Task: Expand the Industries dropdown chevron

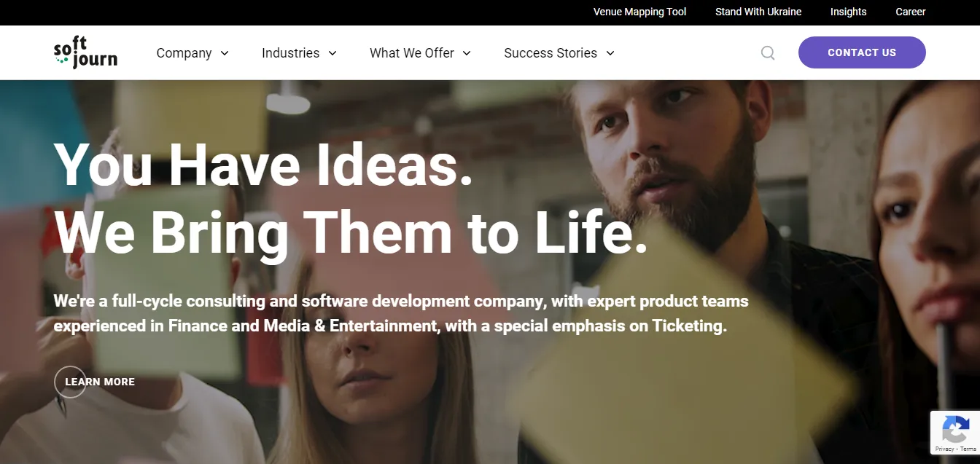Action: (x=332, y=53)
